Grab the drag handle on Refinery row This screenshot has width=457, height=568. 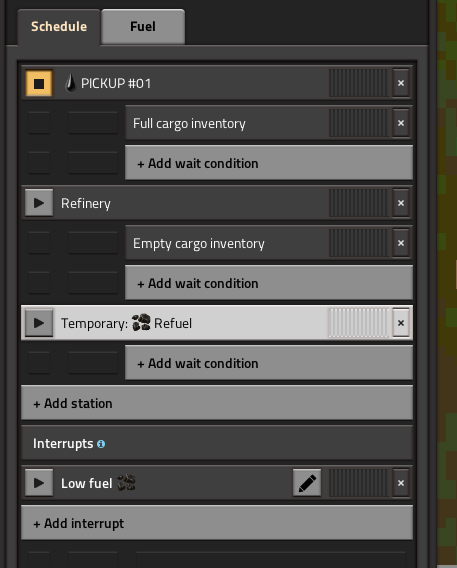359,203
